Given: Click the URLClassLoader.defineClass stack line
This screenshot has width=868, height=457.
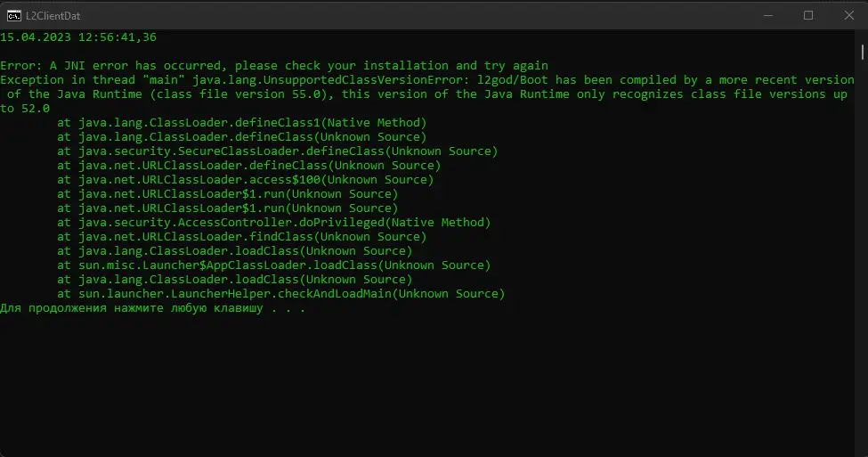Looking at the screenshot, I should tap(248, 165).
